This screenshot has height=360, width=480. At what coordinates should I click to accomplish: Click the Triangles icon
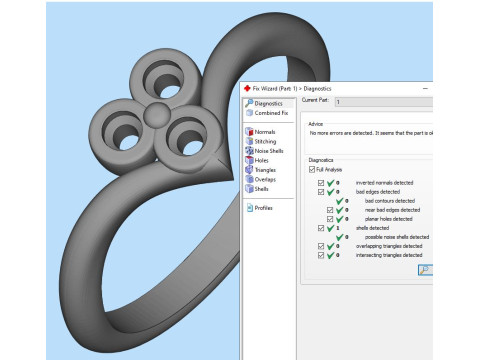pyautogui.click(x=249, y=170)
